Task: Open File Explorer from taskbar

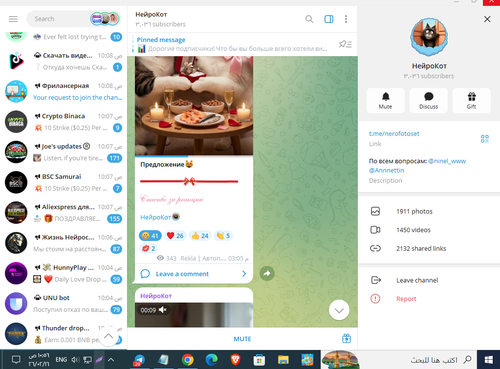Action: pos(283,360)
